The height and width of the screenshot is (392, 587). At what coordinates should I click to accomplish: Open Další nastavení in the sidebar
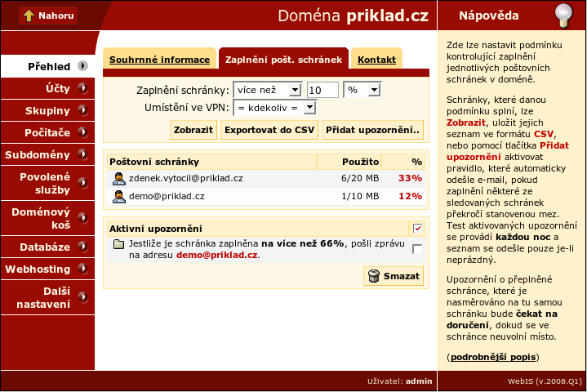(x=47, y=297)
